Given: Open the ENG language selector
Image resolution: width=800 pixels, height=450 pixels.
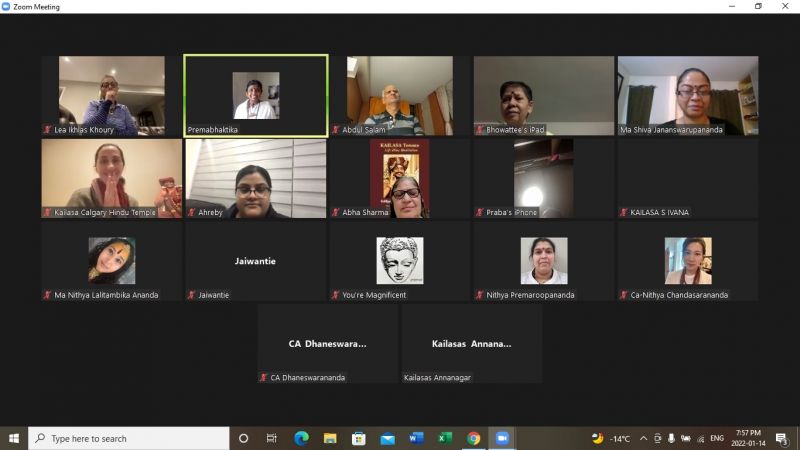Looking at the screenshot, I should tap(717, 438).
